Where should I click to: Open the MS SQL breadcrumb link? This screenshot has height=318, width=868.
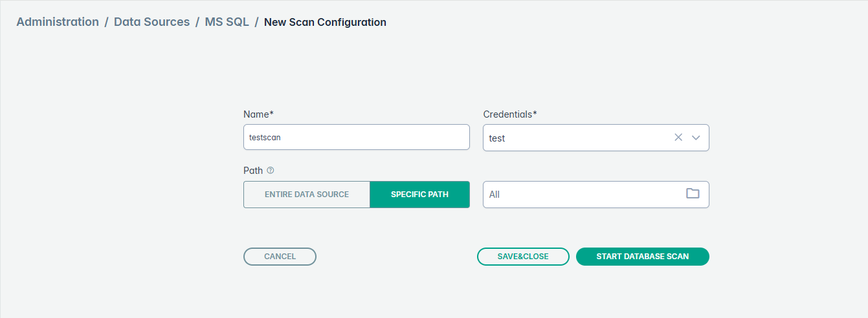[x=227, y=22]
